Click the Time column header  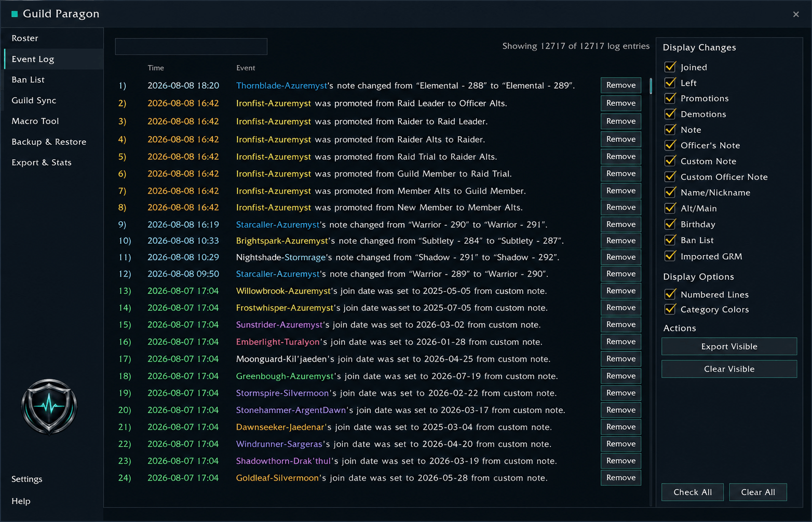156,68
